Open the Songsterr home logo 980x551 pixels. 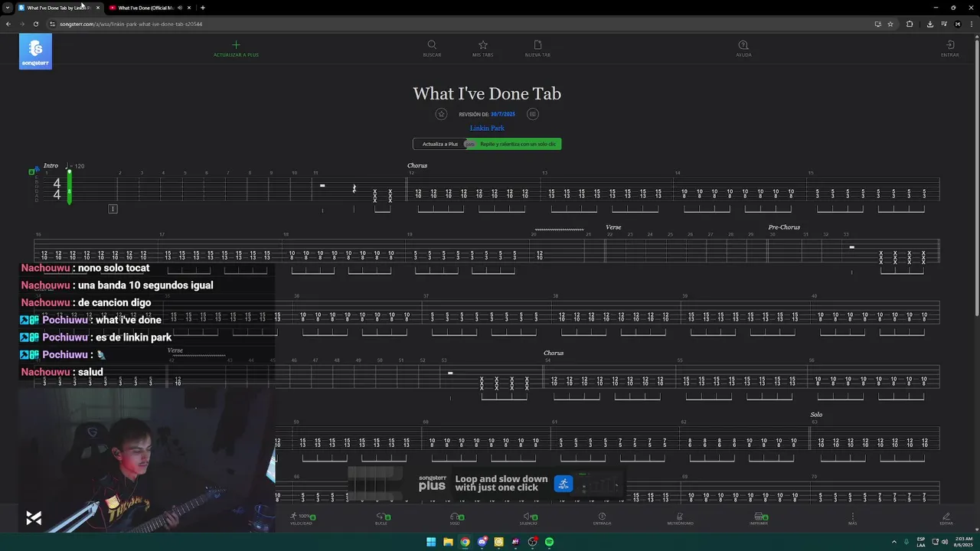pyautogui.click(x=35, y=52)
